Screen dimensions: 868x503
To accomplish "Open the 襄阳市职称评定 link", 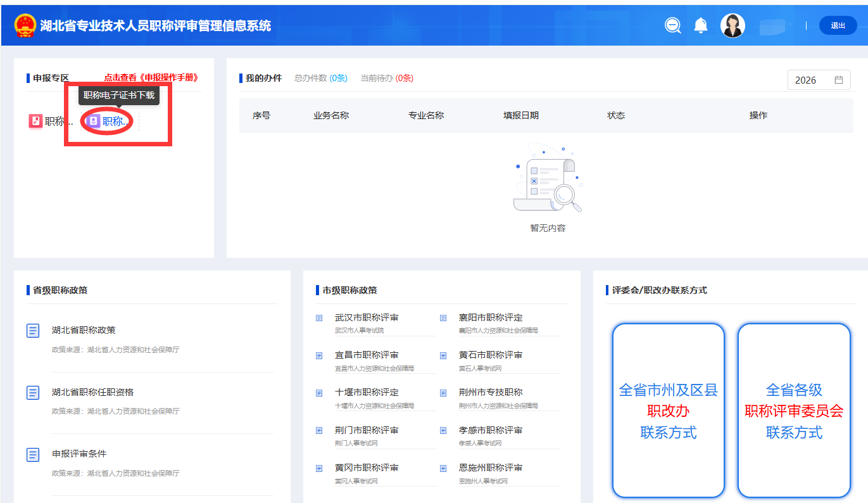I will (x=491, y=317).
